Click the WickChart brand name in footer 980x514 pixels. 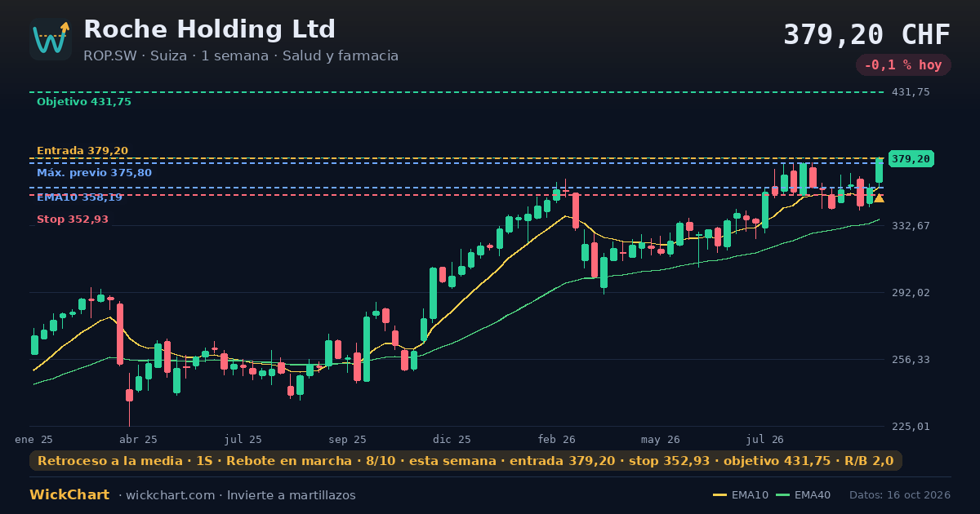coord(69,495)
